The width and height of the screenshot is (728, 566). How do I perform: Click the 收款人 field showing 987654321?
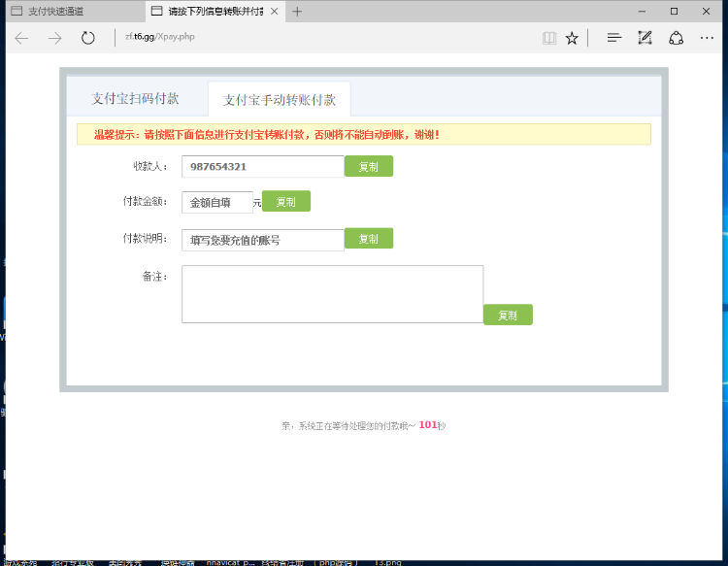click(x=263, y=167)
